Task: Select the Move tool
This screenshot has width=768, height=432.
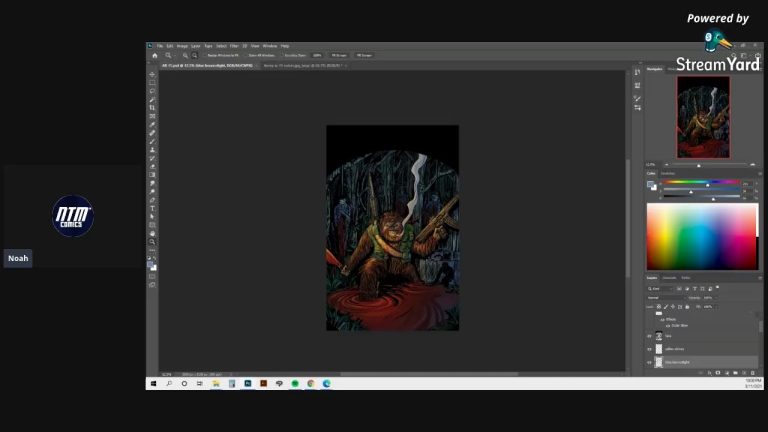Action: click(x=152, y=74)
